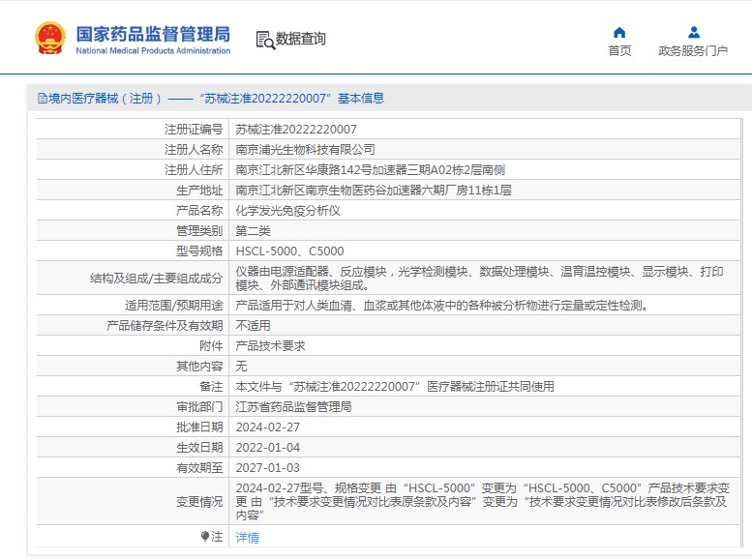Go to 首页 via its text label
This screenshot has width=752, height=560.
pyautogui.click(x=619, y=51)
